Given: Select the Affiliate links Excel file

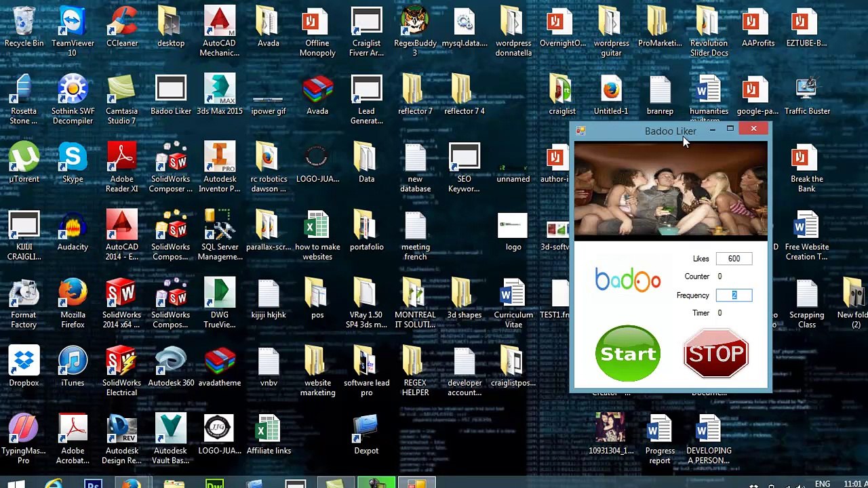Looking at the screenshot, I should point(269,434).
